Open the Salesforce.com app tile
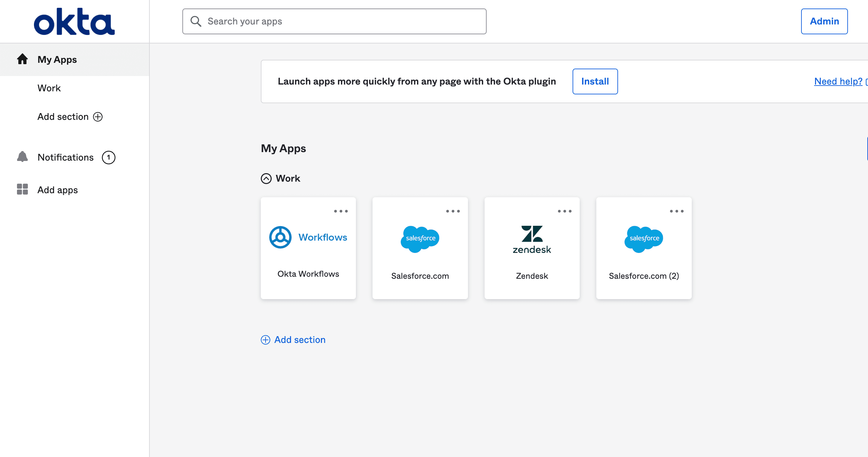 tap(420, 249)
